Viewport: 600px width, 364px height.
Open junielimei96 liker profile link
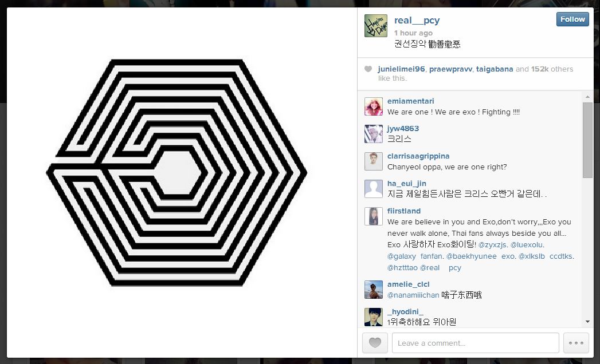[x=401, y=69]
